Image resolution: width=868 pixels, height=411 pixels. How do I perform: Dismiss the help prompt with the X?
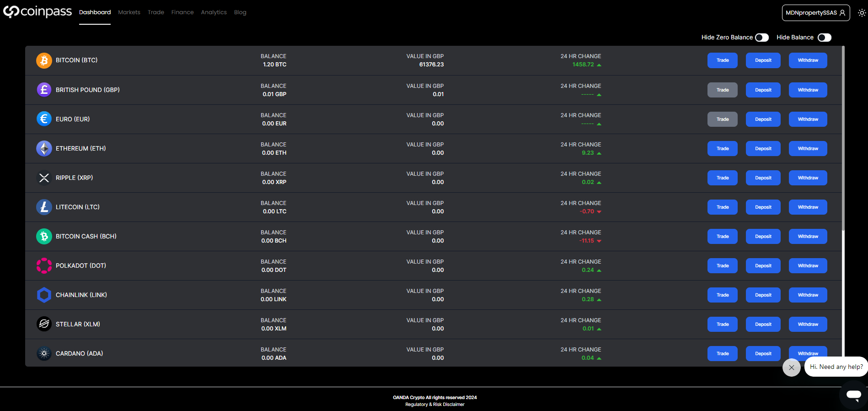click(x=792, y=368)
